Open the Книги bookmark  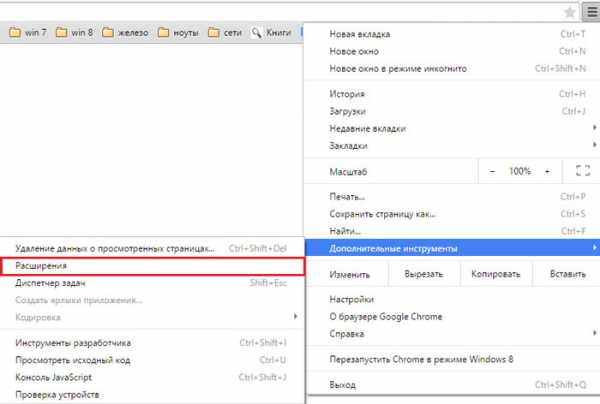[x=271, y=33]
